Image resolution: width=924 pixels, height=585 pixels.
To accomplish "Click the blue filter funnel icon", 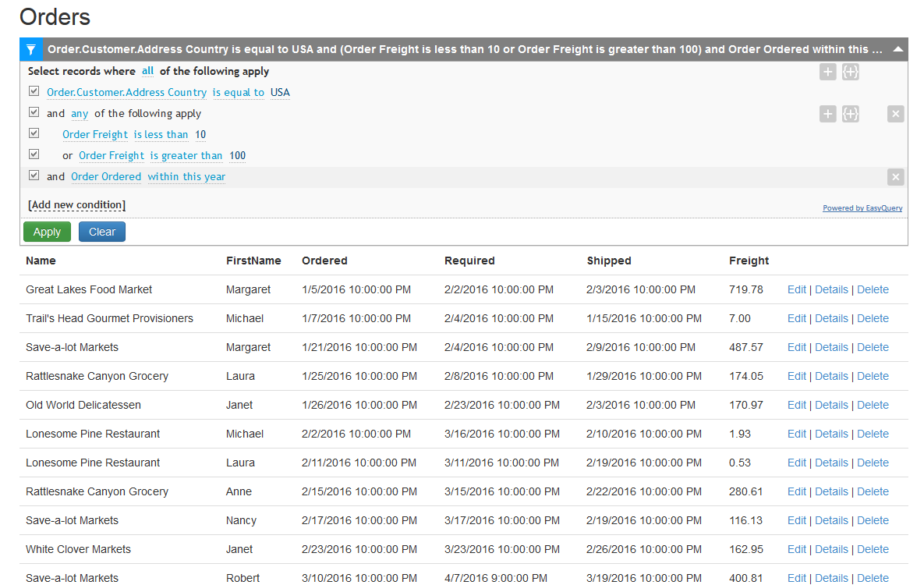I will point(31,48).
